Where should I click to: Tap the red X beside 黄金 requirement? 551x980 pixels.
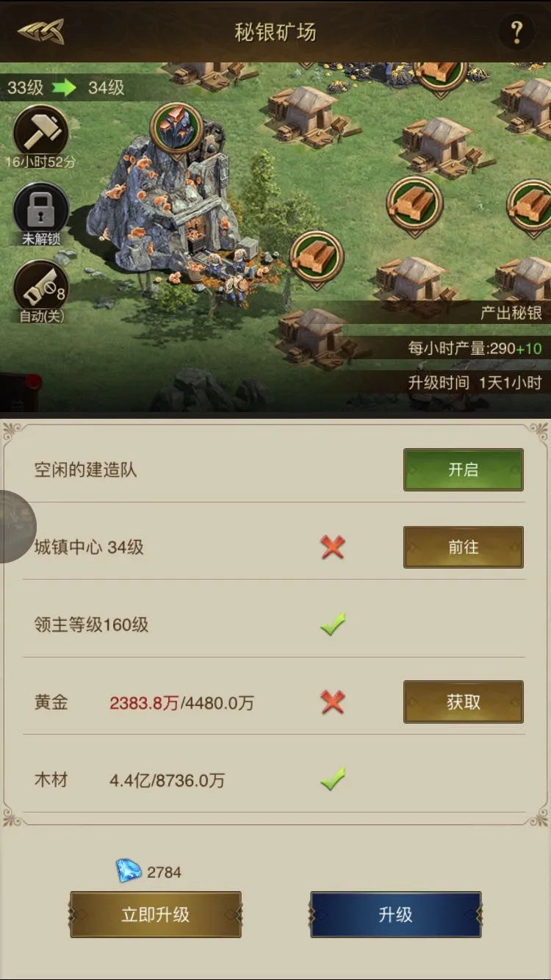333,702
